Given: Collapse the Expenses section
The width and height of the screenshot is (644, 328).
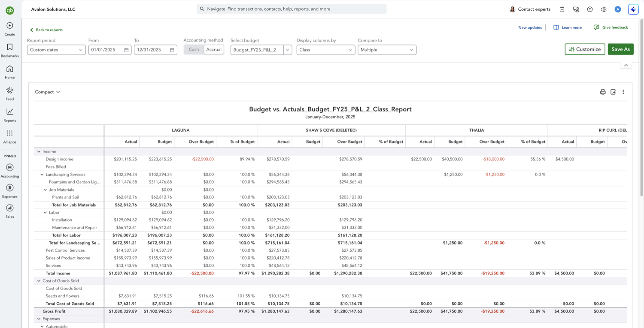Looking at the screenshot, I should point(39,319).
